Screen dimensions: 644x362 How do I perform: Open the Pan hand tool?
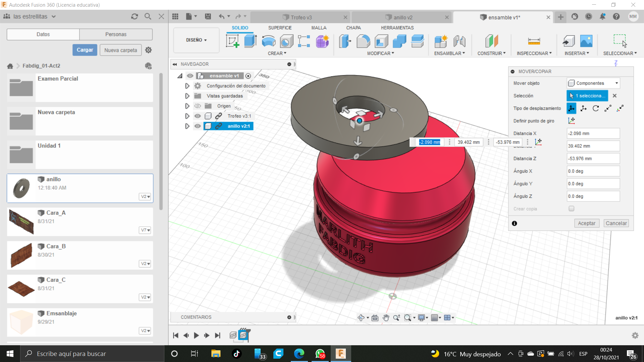386,318
